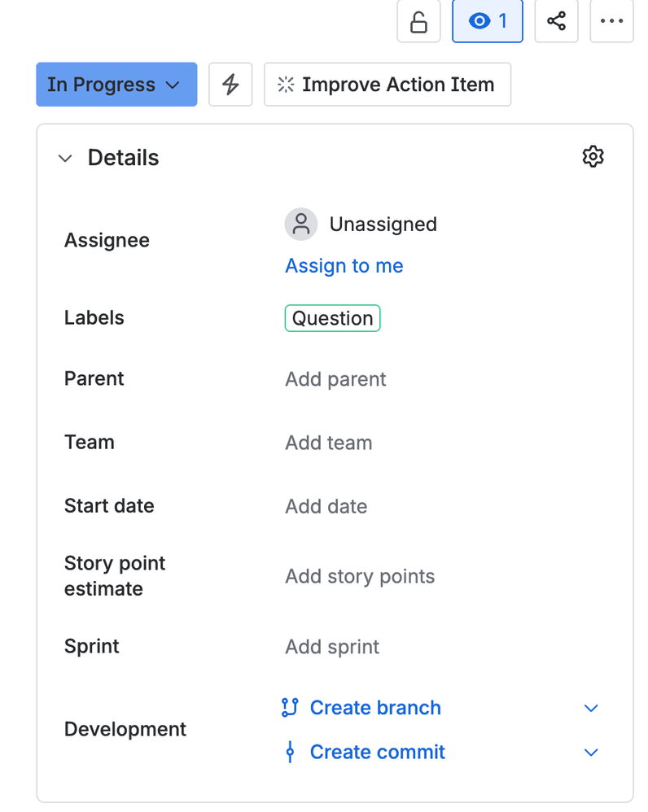Collapse the Details section chevron
648x812 pixels.
coord(65,158)
